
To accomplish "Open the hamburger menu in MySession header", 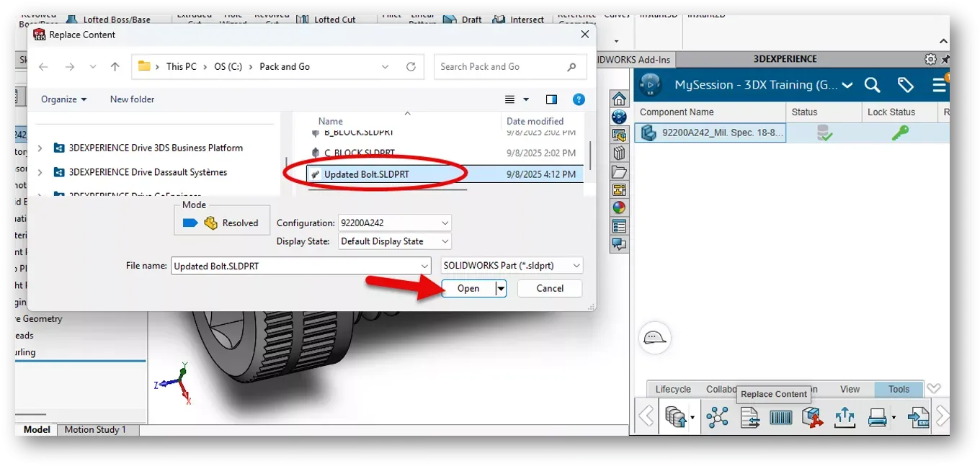I will click(x=938, y=85).
